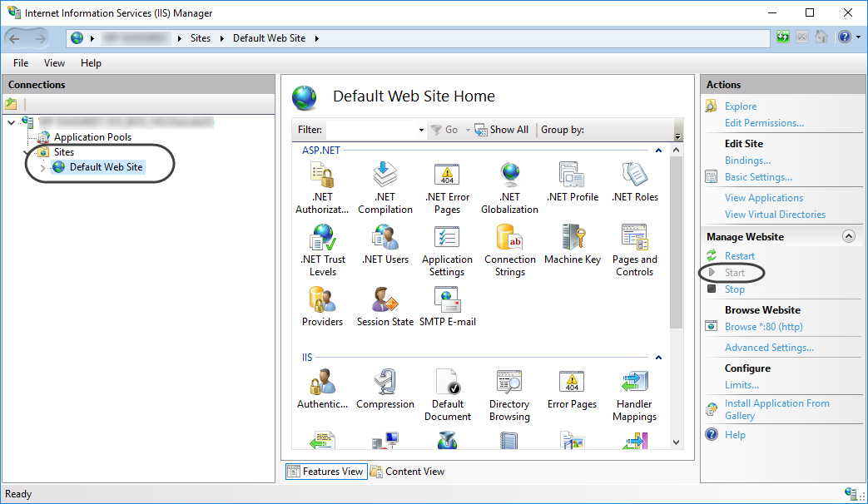Open the .NET Globalization feature

click(510, 188)
